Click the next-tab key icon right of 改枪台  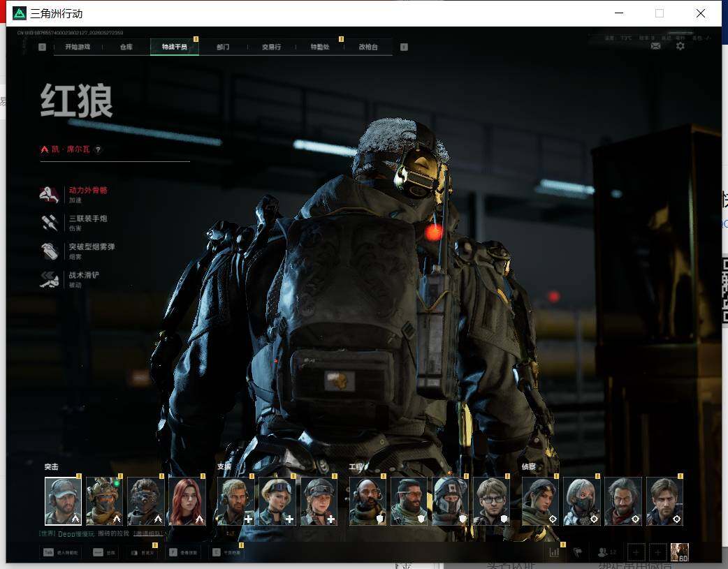coord(404,47)
